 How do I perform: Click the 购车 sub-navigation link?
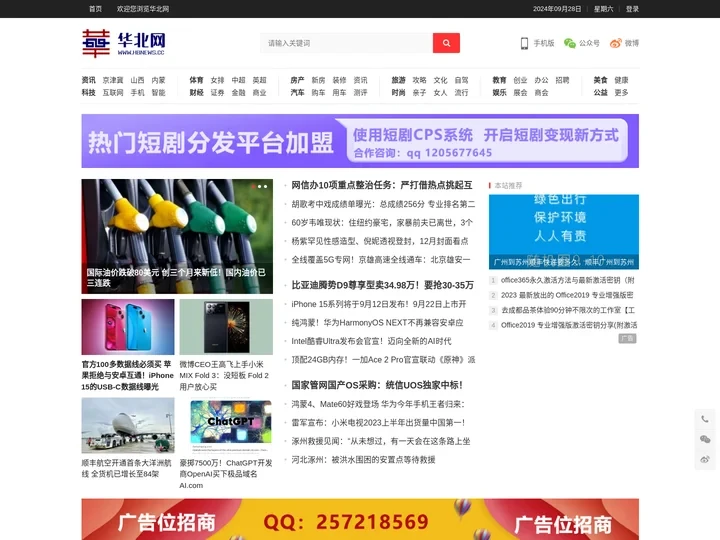318,92
